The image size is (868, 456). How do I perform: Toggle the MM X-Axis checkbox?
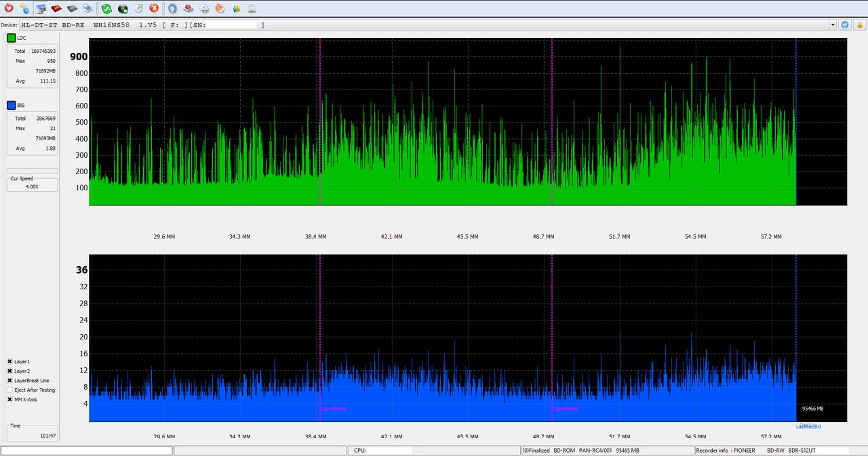[x=10, y=400]
